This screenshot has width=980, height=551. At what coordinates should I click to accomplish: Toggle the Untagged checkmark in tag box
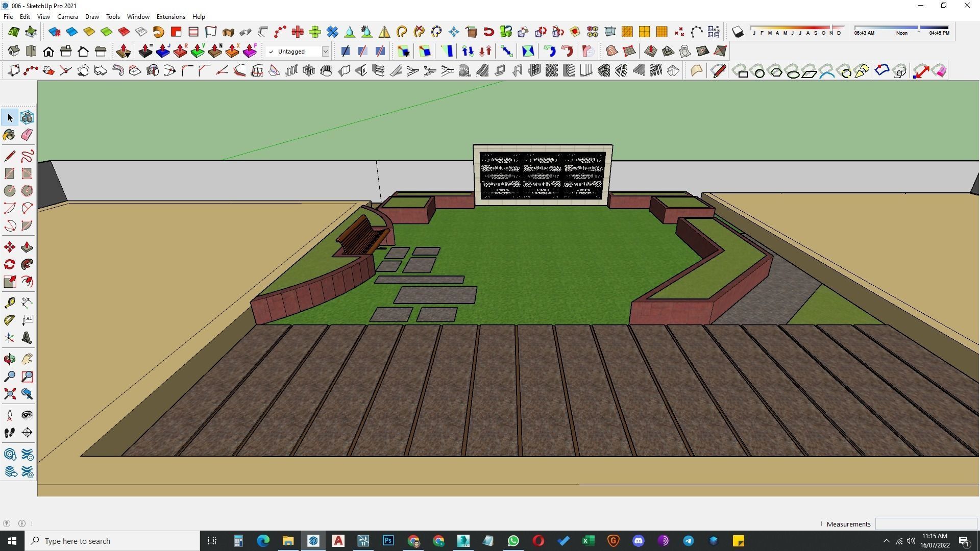coord(271,52)
